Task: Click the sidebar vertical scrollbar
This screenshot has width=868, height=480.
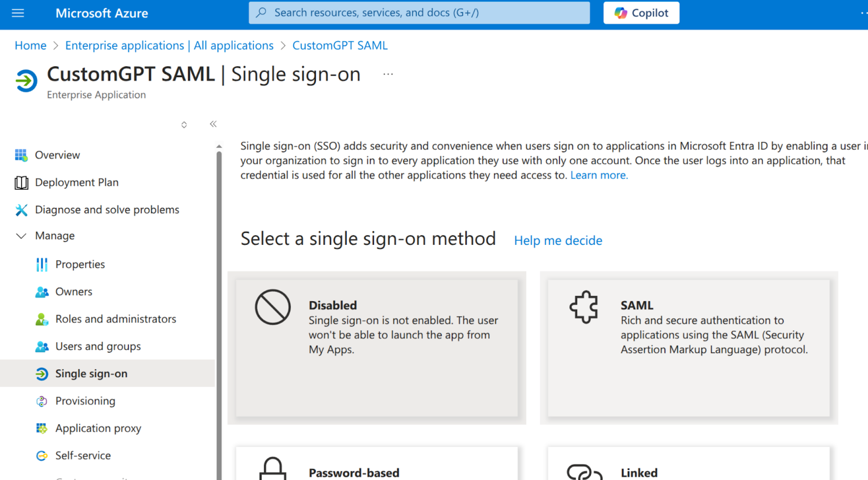Action: click(x=219, y=315)
